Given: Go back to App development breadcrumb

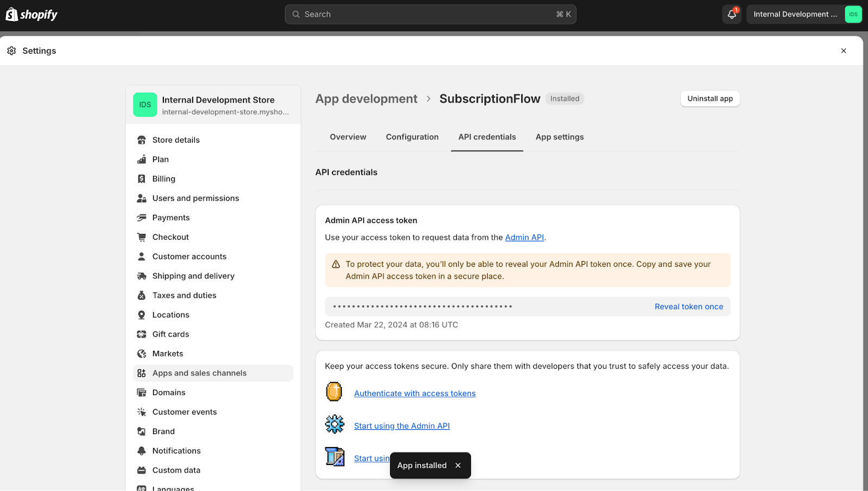Looking at the screenshot, I should [x=366, y=99].
